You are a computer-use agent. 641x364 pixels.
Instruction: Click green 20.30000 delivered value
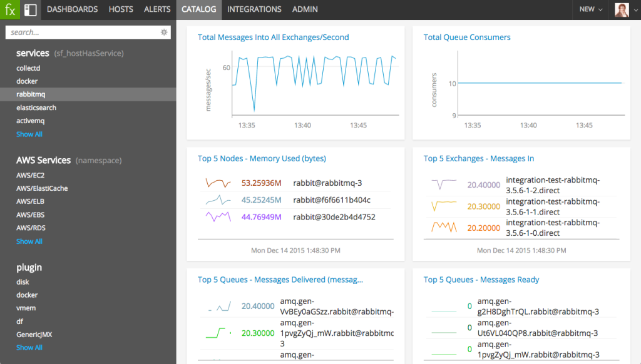(x=258, y=333)
